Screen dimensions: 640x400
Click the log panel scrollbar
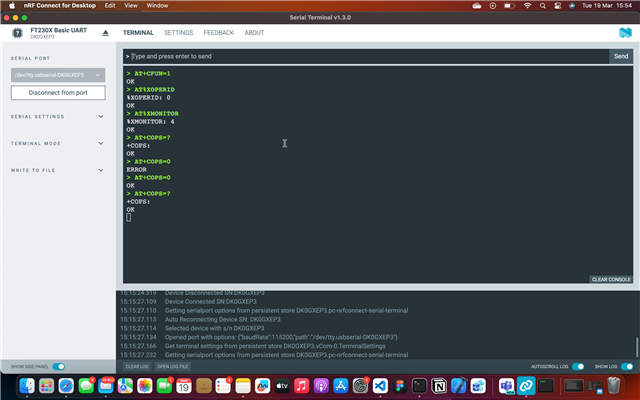[x=636, y=347]
